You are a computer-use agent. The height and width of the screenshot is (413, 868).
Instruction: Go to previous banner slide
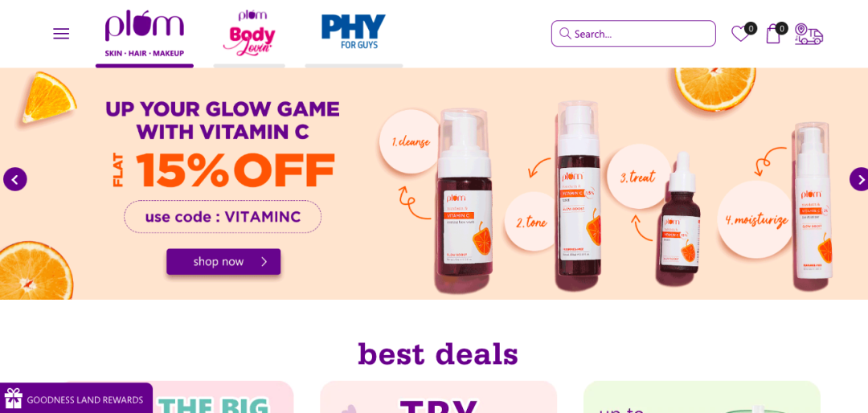(x=15, y=179)
